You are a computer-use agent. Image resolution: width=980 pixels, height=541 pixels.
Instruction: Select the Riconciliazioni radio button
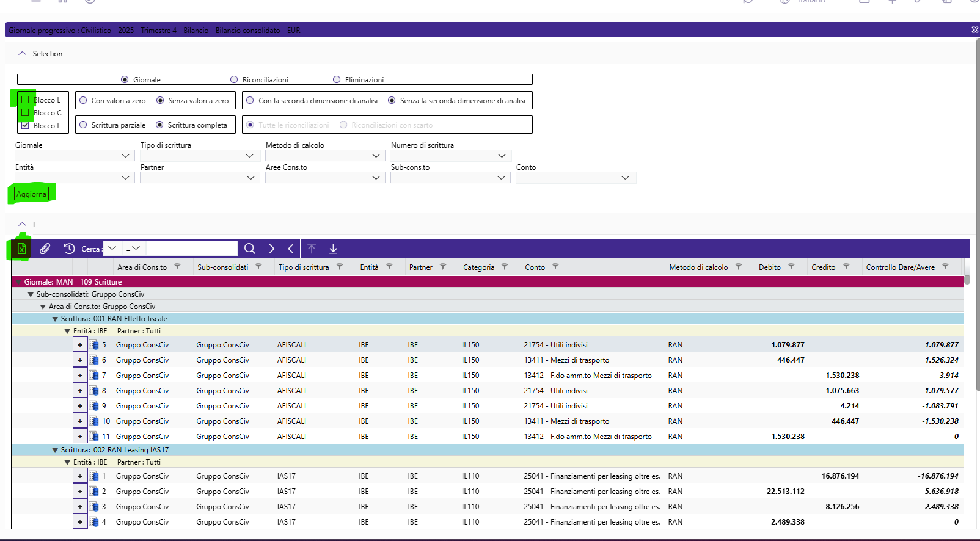click(x=234, y=79)
